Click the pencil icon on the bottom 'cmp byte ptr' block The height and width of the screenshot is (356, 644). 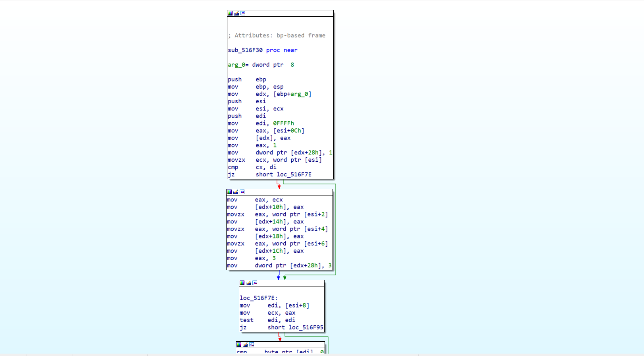point(245,344)
